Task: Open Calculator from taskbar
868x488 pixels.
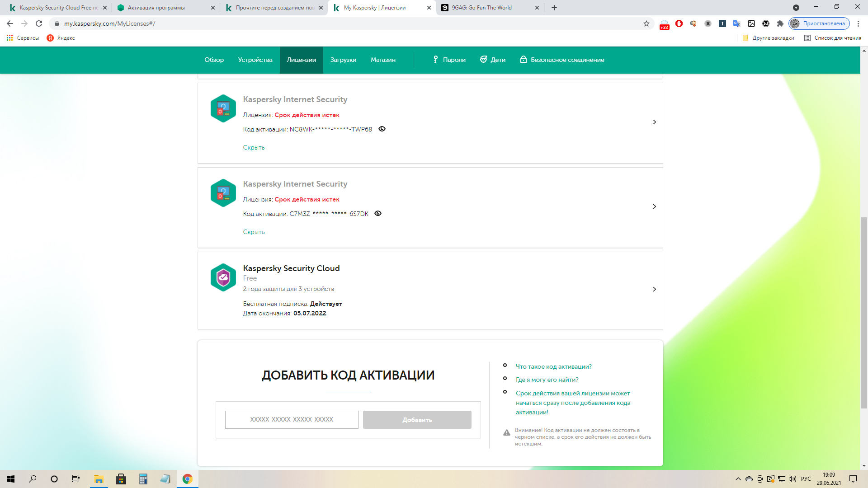Action: click(x=143, y=479)
